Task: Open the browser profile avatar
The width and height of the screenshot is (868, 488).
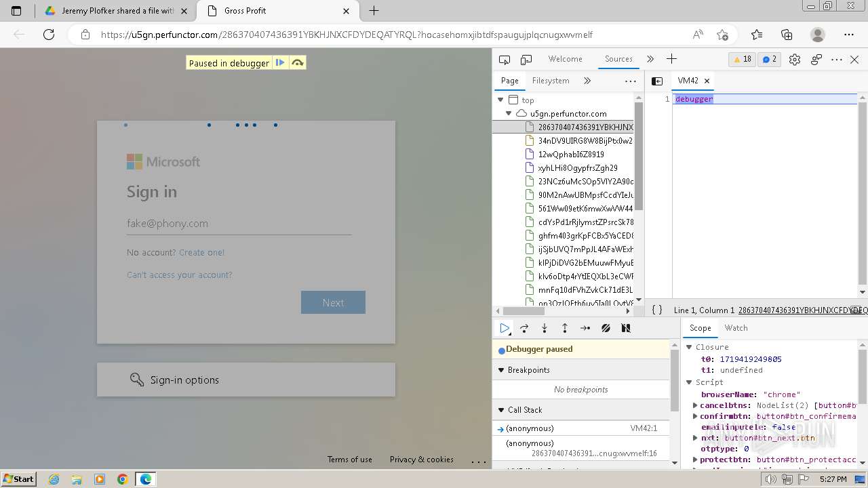Action: (x=818, y=35)
